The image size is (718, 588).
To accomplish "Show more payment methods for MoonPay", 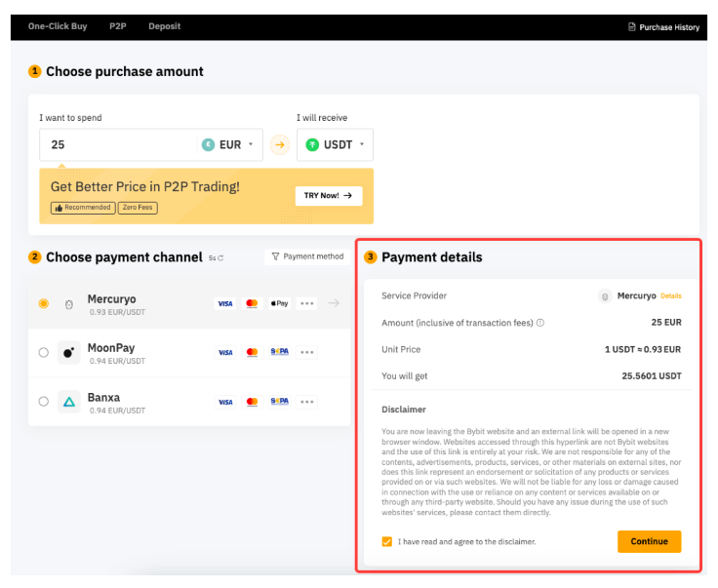I will [306, 353].
